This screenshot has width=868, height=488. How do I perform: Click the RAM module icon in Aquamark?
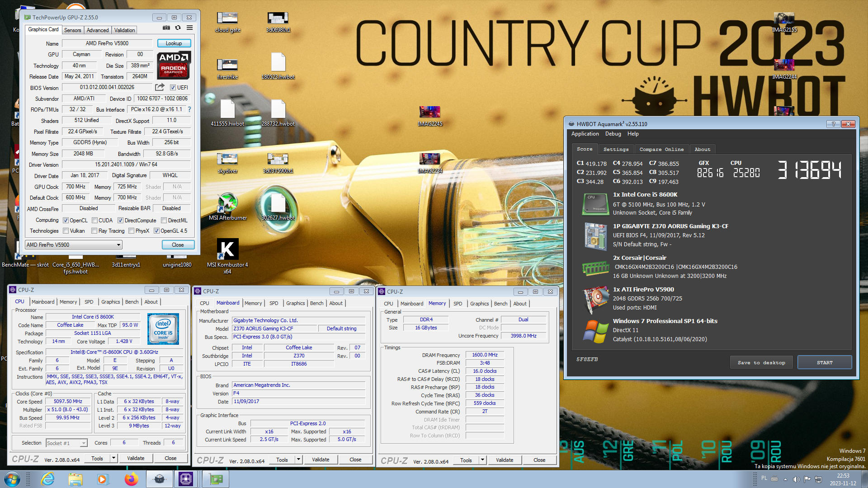595,268
